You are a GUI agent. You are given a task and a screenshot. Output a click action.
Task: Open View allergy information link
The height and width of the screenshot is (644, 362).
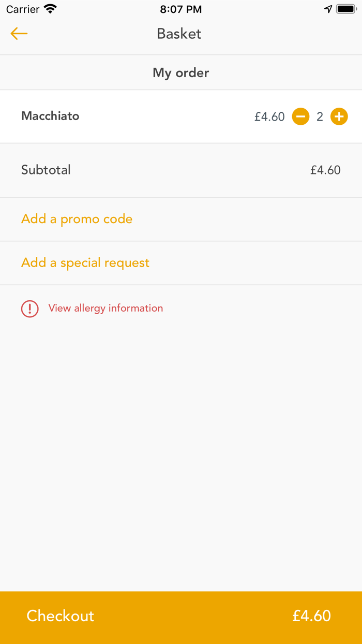point(105,308)
